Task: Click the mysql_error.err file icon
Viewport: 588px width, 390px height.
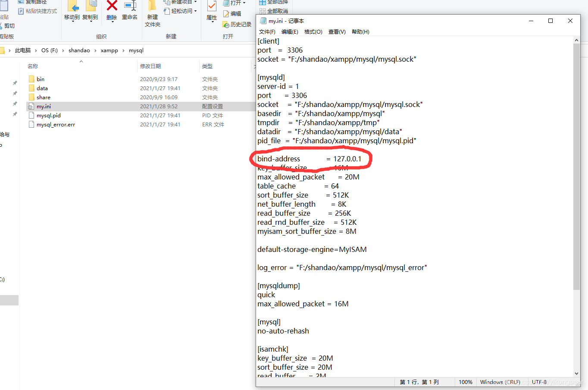Action: tap(31, 124)
